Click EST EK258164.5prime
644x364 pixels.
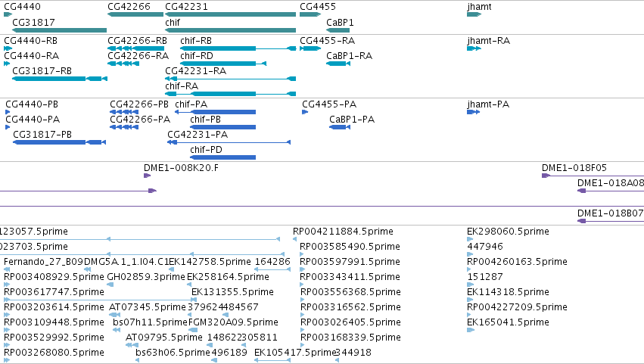click(228, 277)
